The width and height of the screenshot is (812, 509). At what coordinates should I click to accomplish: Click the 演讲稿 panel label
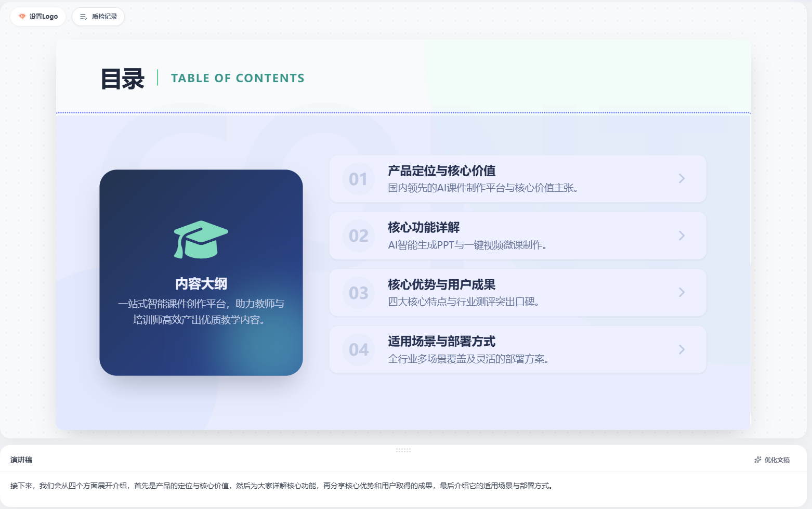pyautogui.click(x=21, y=460)
